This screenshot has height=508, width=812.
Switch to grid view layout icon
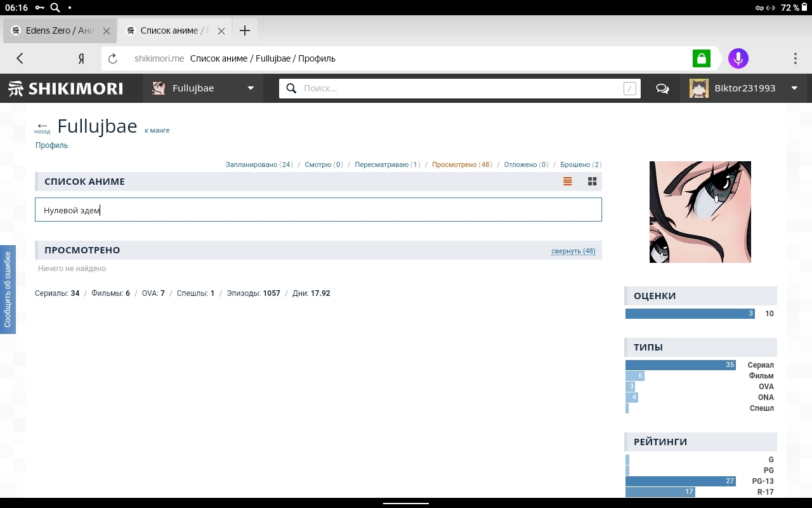point(592,182)
